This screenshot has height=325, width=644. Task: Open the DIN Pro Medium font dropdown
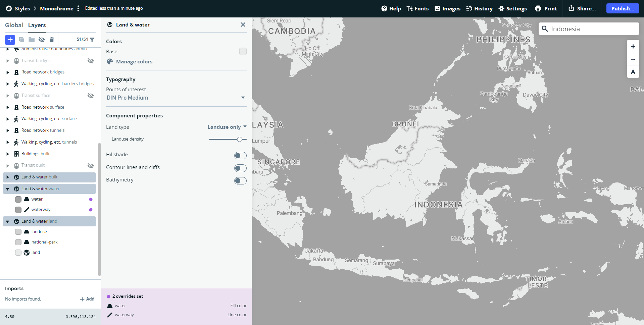[x=176, y=98]
